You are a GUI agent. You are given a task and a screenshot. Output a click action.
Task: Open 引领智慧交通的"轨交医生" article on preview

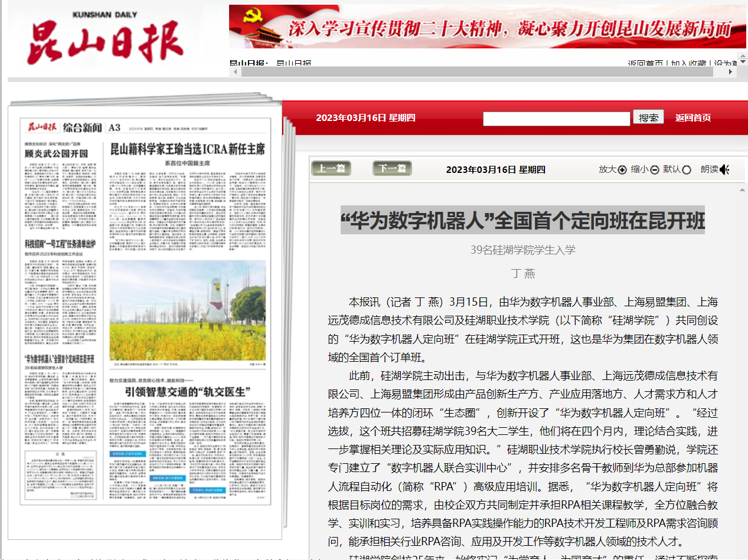pos(188,392)
